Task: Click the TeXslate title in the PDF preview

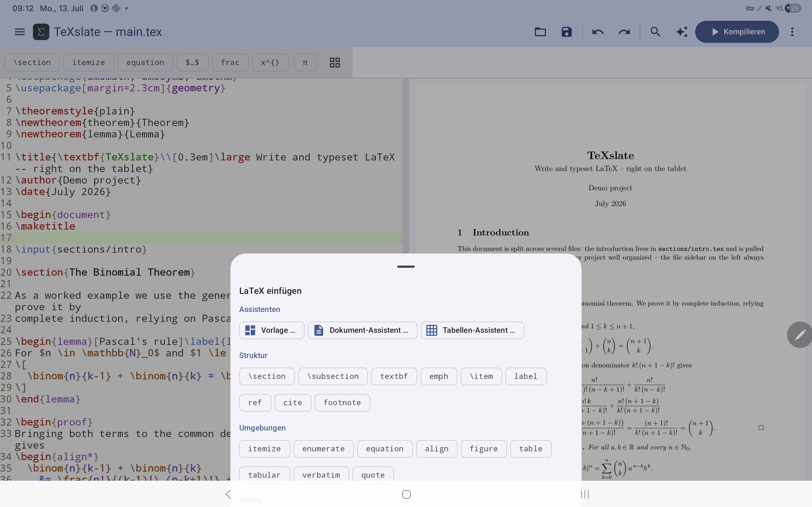Action: click(610, 156)
